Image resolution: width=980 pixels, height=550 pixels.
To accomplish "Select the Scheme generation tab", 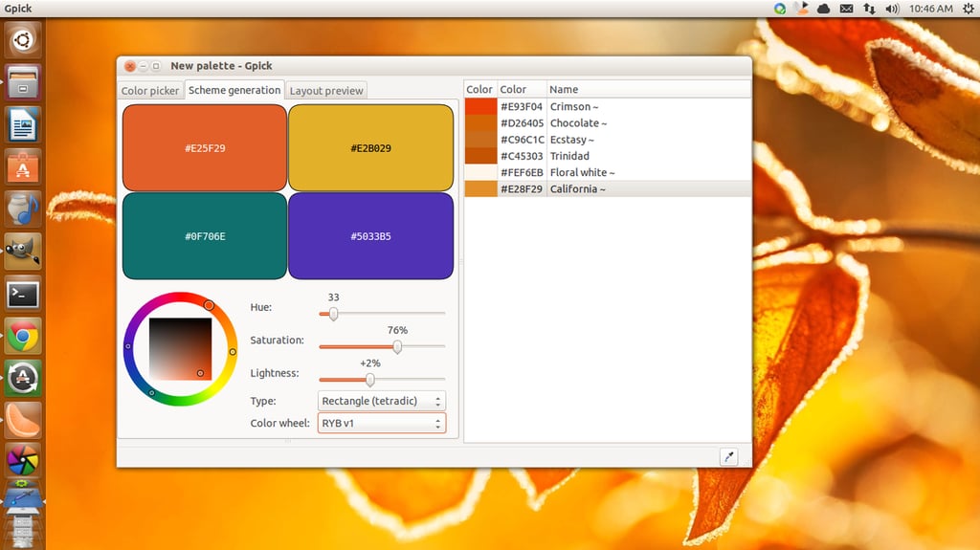I will coord(234,90).
